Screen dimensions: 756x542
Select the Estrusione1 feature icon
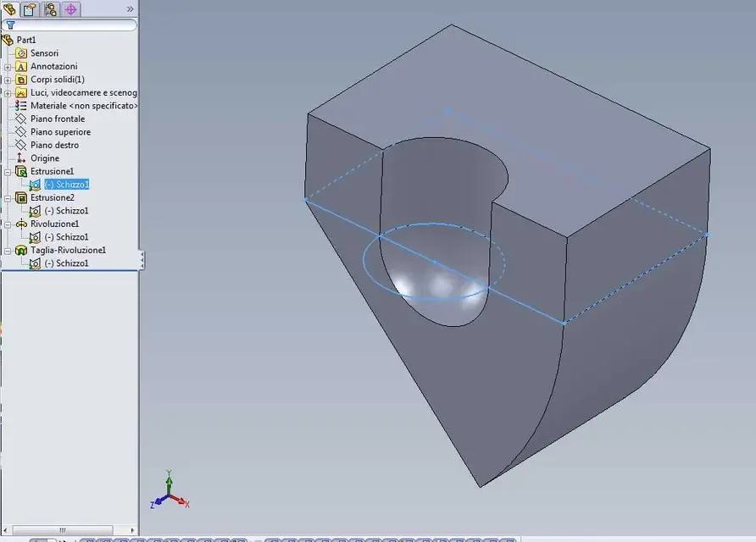[20, 171]
